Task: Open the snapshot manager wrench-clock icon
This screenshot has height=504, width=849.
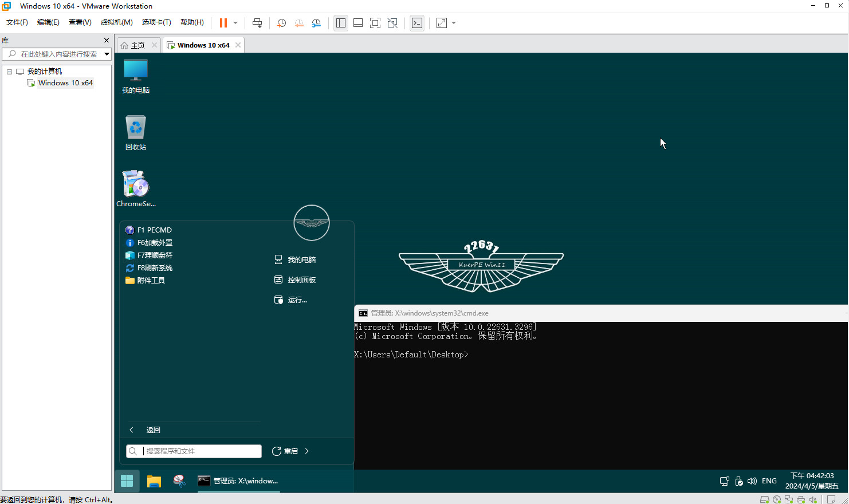Action: click(316, 23)
